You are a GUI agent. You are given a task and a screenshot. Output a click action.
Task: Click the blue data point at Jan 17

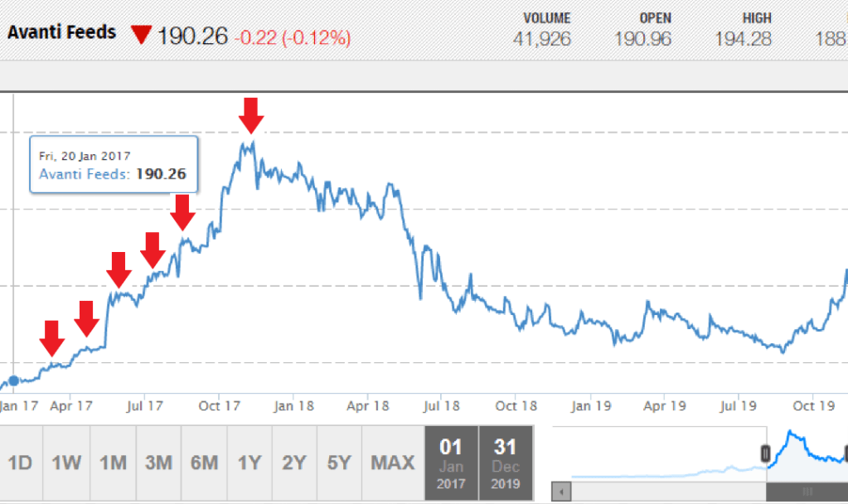pos(13,380)
